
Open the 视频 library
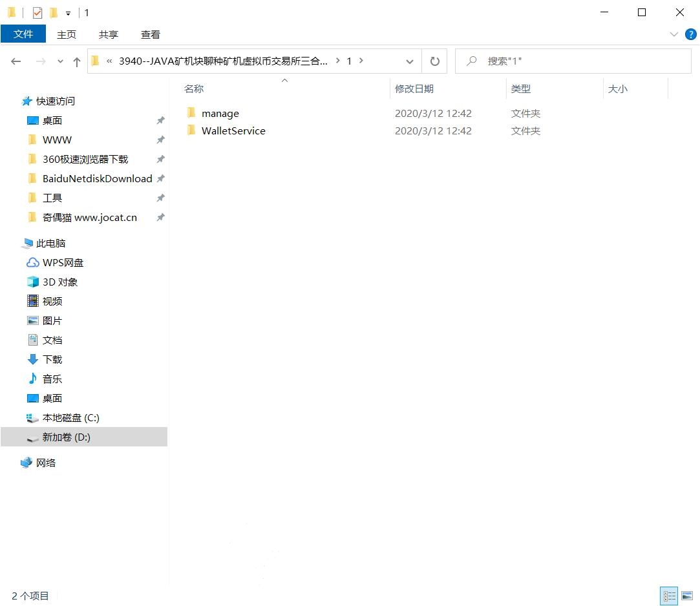pyautogui.click(x=52, y=301)
